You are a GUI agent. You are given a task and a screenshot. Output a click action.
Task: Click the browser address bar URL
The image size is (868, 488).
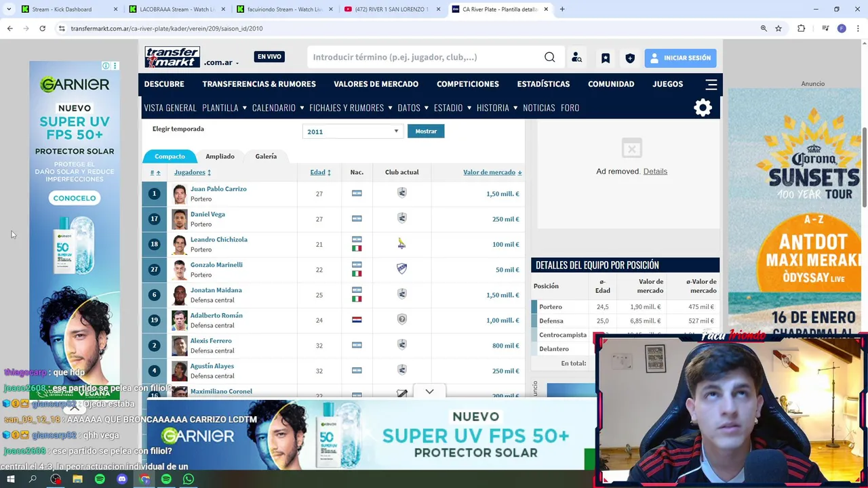click(167, 28)
